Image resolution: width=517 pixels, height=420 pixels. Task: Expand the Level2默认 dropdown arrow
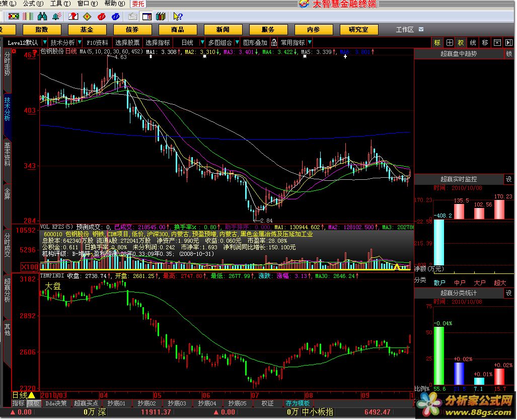[x=44, y=43]
